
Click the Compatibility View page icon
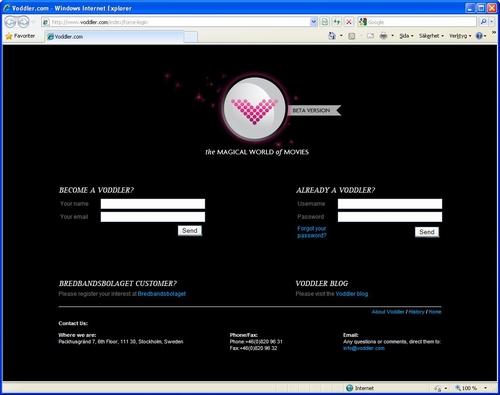(x=324, y=22)
